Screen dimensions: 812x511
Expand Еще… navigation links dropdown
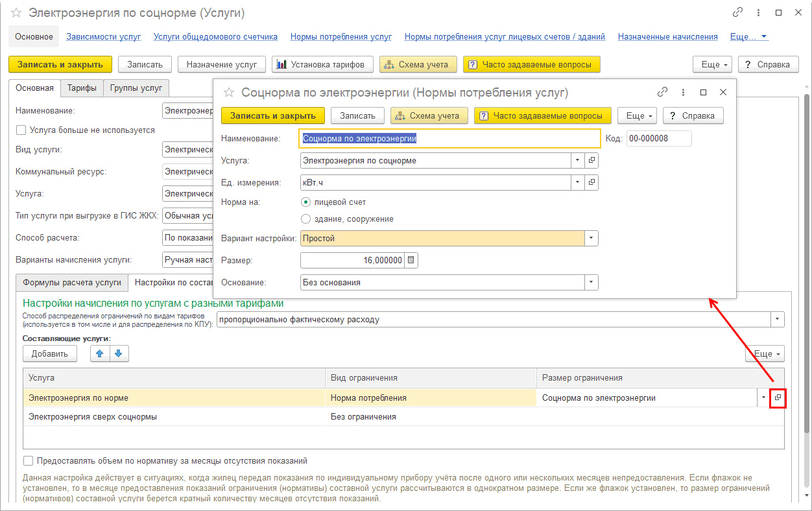click(749, 37)
